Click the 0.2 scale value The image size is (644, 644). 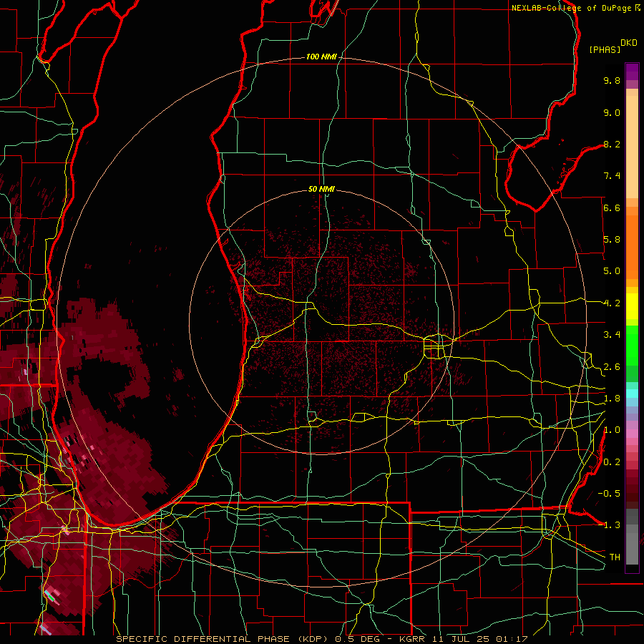[x=612, y=462]
